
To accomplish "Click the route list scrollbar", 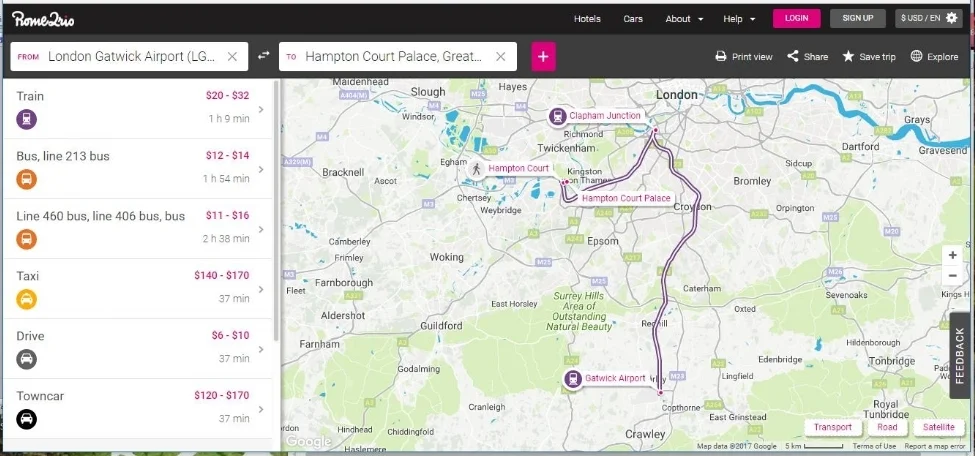I will 277,210.
